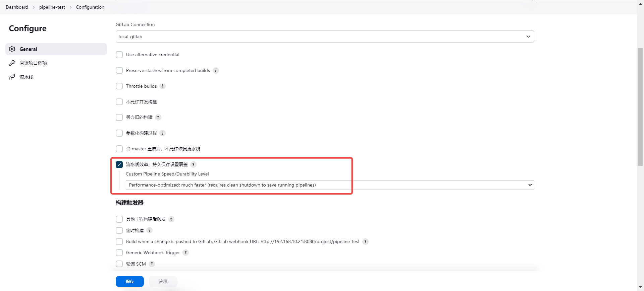Click the 应用 apply button
The image size is (644, 291).
(163, 282)
